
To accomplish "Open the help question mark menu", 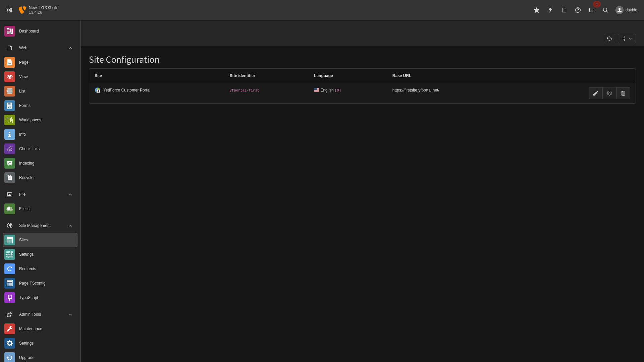I will (x=578, y=10).
